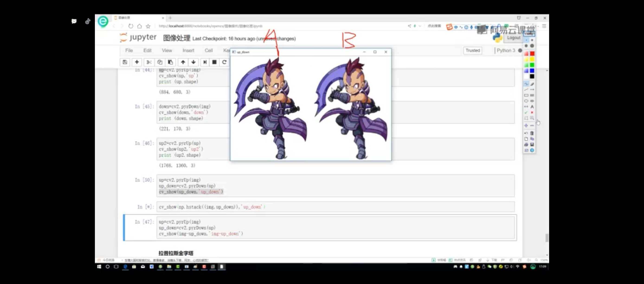Image resolution: width=644 pixels, height=284 pixels.
Task: Choose the smallest pen size dot
Action: coord(526,40)
